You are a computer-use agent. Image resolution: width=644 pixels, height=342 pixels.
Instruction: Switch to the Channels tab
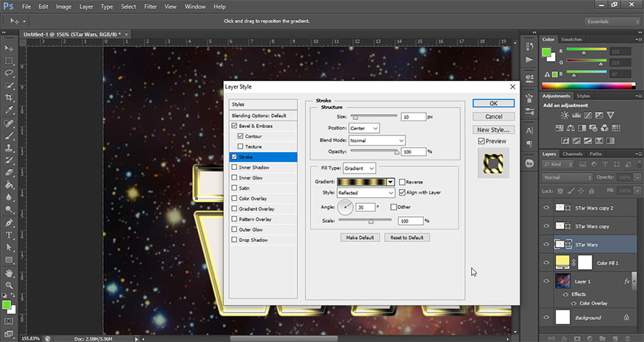point(573,154)
